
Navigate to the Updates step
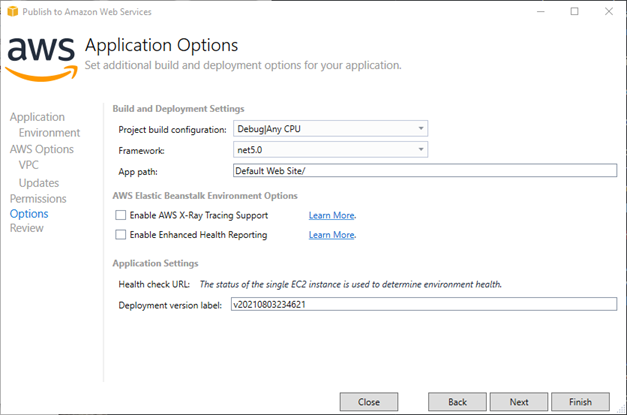pos(39,183)
